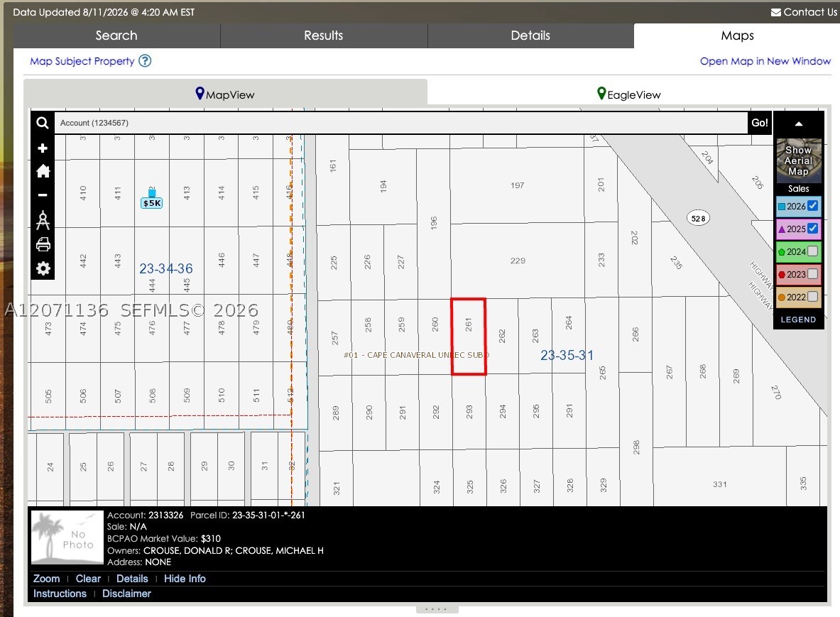Uncheck the 2025 sales checkbox

pyautogui.click(x=813, y=228)
